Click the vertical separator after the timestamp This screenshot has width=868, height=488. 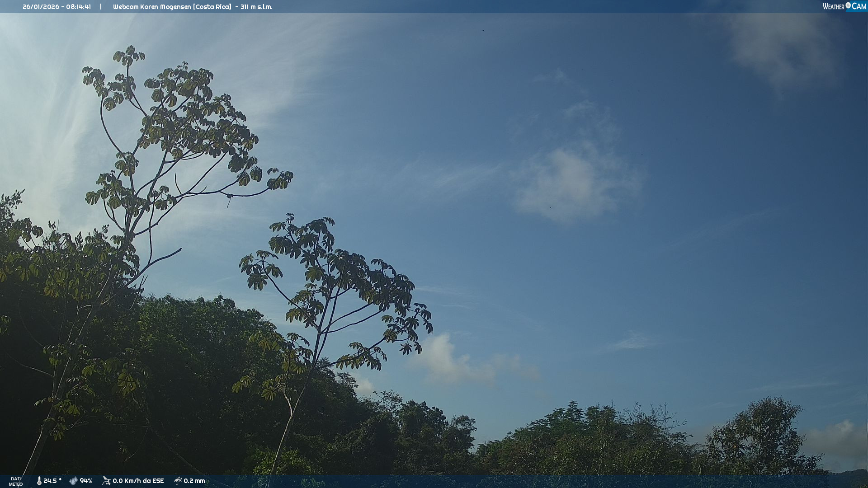[101, 7]
